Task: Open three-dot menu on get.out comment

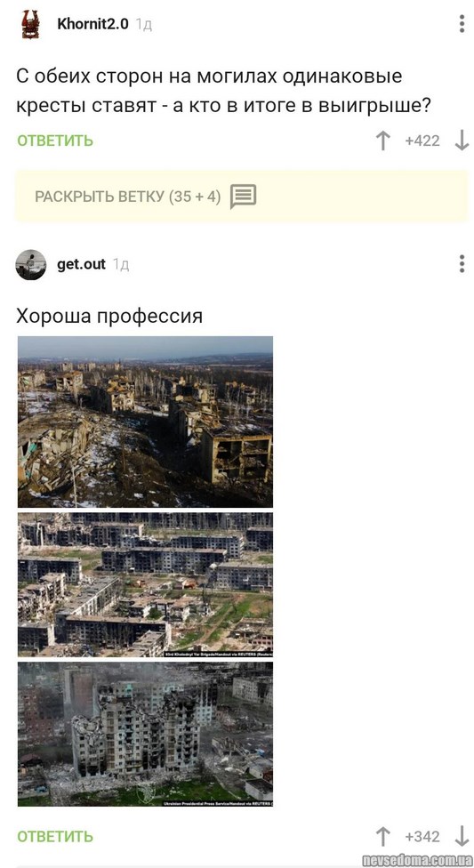Action: coord(462,264)
